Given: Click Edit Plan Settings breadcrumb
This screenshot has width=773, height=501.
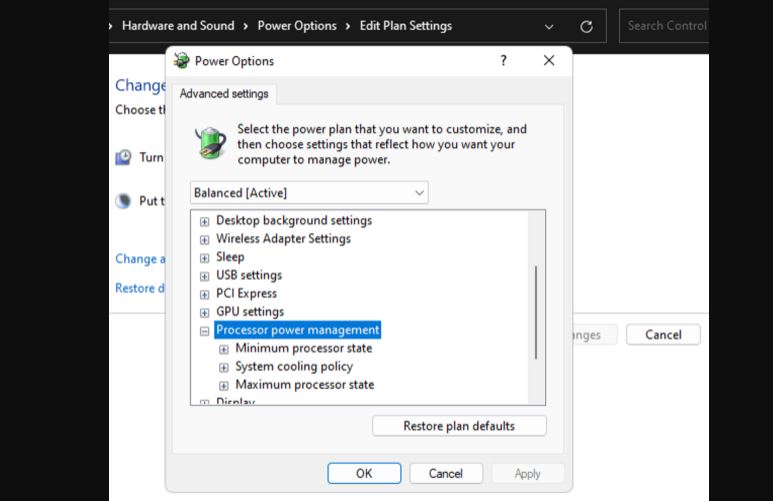Looking at the screenshot, I should [406, 26].
